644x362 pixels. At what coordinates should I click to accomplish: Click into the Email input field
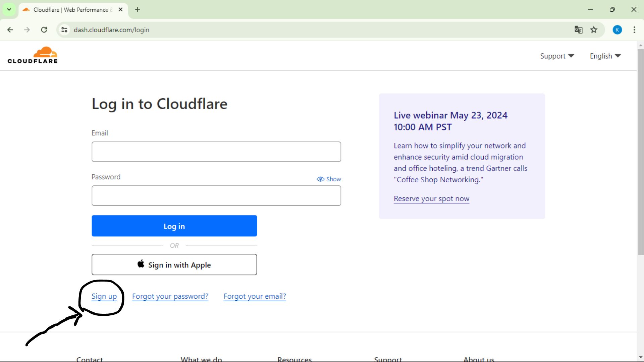(216, 152)
